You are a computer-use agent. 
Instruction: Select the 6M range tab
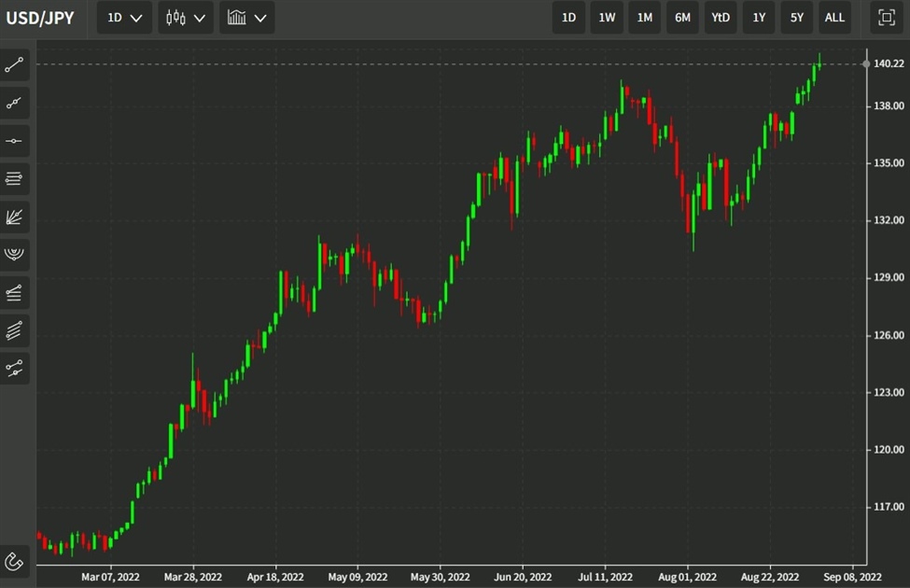(x=681, y=17)
